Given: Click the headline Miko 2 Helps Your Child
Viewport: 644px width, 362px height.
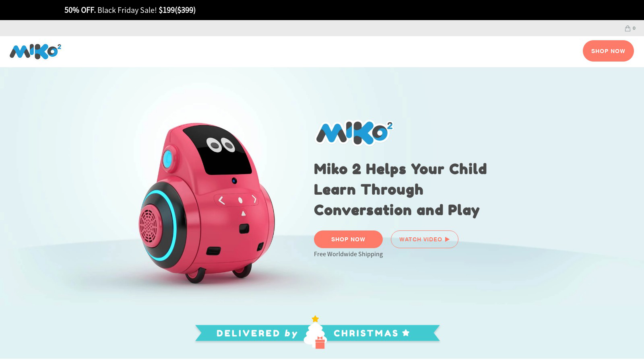Looking at the screenshot, I should pyautogui.click(x=400, y=169).
